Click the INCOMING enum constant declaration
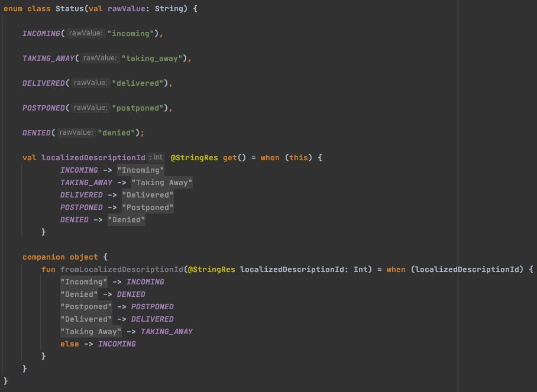The width and height of the screenshot is (537, 392). pyautogui.click(x=41, y=34)
